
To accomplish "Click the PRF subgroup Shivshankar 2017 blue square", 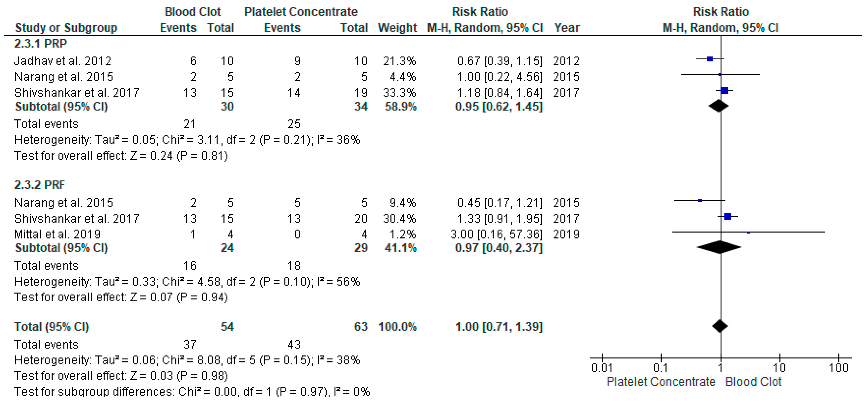I will pos(728,216).
